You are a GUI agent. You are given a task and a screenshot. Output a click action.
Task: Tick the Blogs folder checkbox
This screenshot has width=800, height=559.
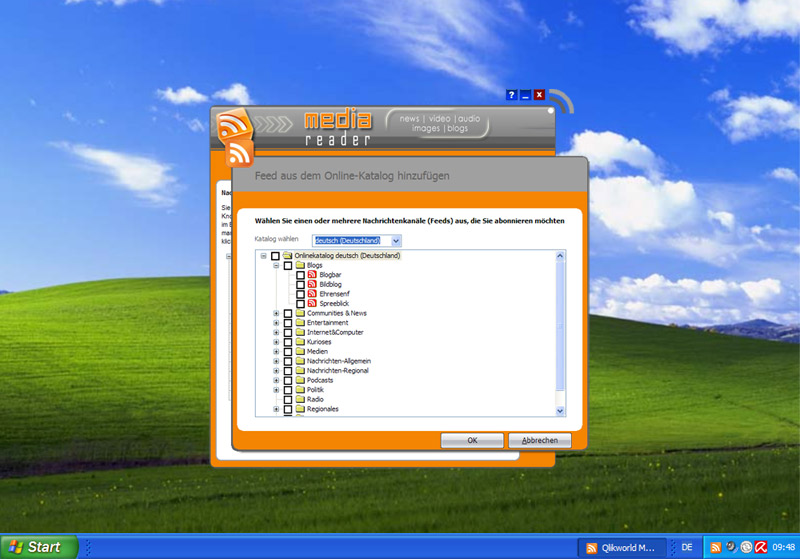click(x=288, y=266)
